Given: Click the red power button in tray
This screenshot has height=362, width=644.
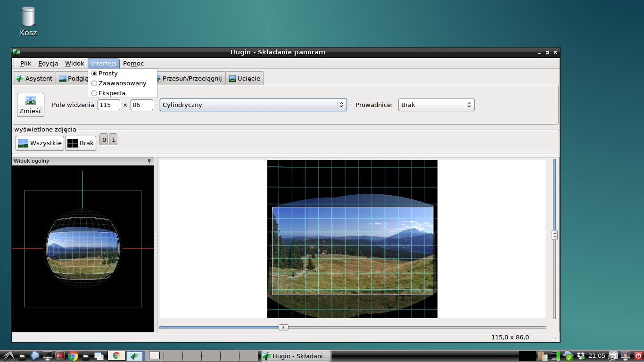Looking at the screenshot, I should 638,356.
